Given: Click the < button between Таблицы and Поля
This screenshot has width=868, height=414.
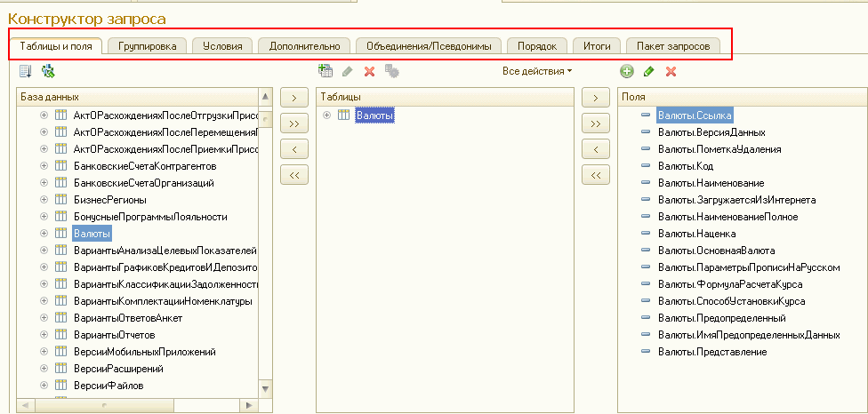Looking at the screenshot, I should (x=596, y=149).
